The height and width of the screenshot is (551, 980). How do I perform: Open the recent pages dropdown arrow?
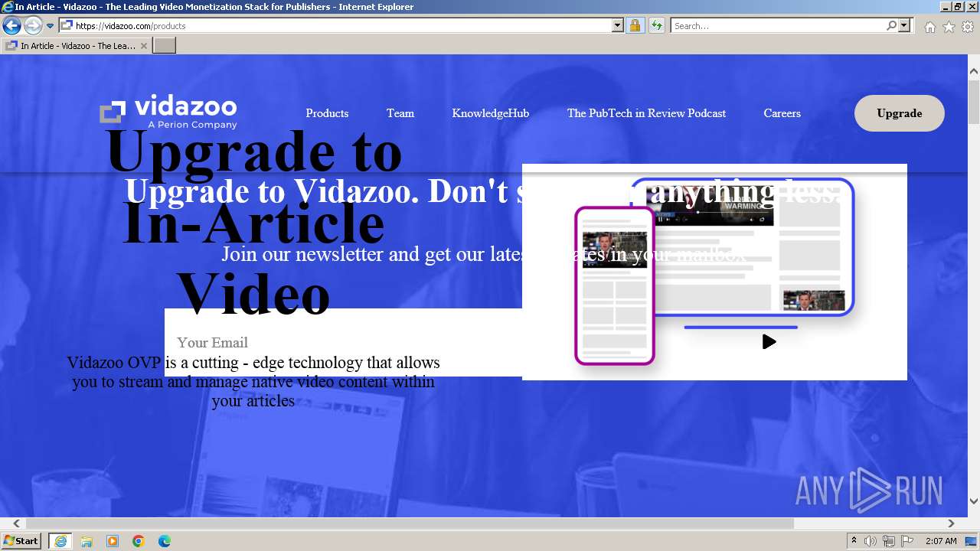pyautogui.click(x=51, y=26)
